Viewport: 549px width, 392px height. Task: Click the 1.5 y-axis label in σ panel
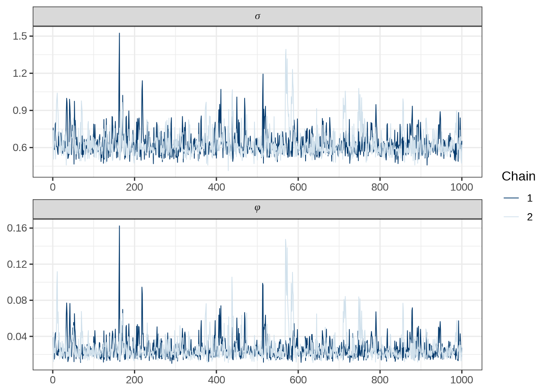click(20, 36)
